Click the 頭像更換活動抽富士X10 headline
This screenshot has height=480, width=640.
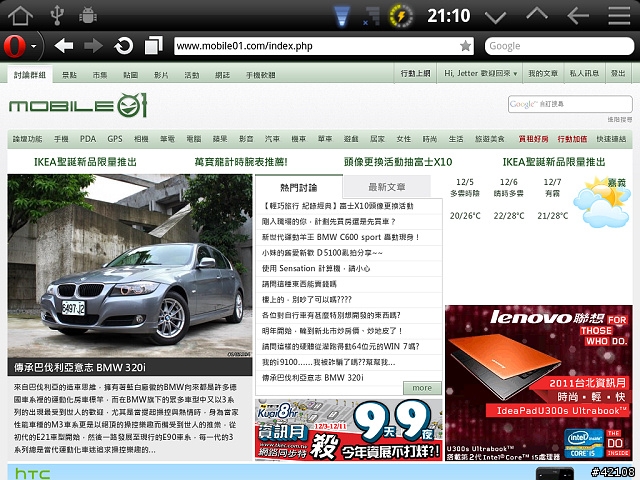(x=398, y=162)
